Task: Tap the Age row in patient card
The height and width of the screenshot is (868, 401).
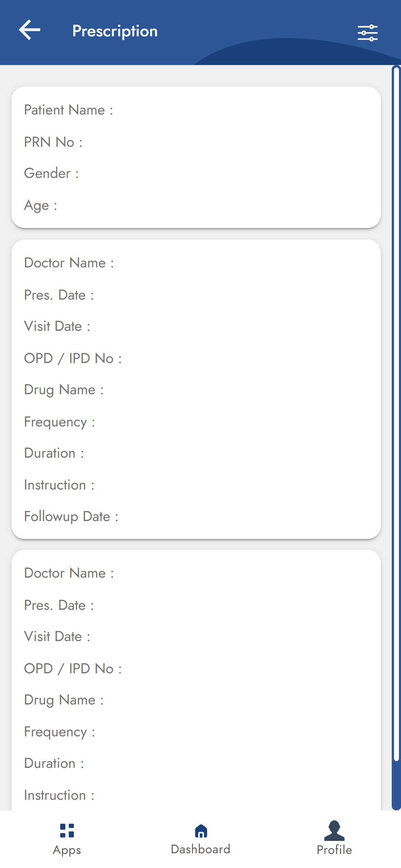Action: click(40, 206)
